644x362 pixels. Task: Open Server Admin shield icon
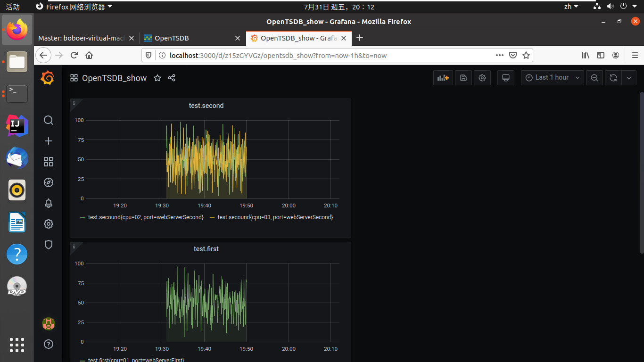coord(48,245)
